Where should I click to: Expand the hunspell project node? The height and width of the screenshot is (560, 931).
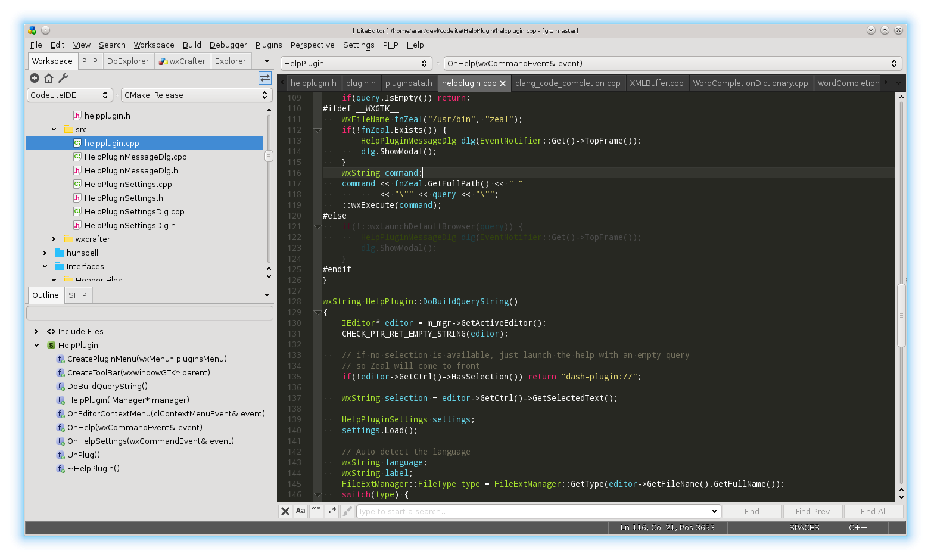click(45, 253)
